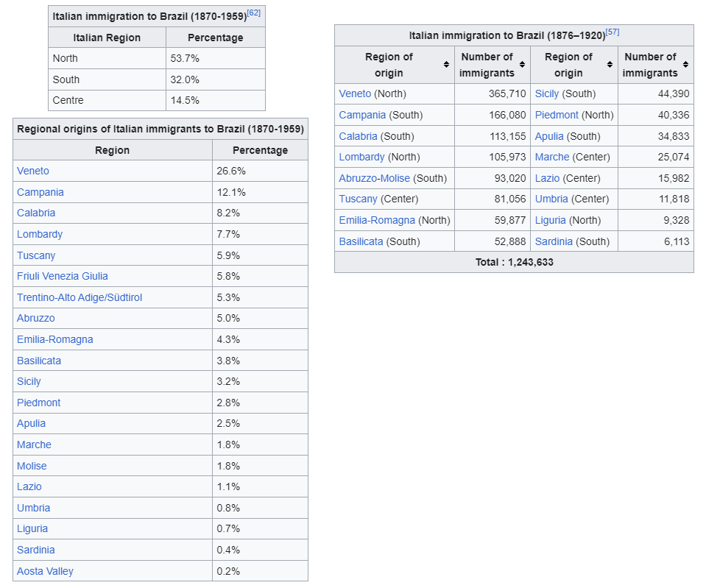Open Tuscany (Center) link in 1876–1920 table

(x=358, y=199)
